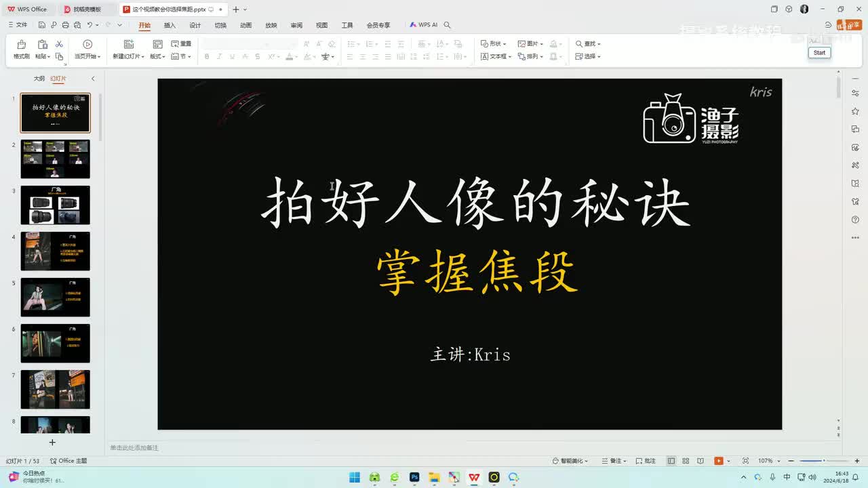
Task: Collapse the slide panel with the arrow
Action: [93, 79]
